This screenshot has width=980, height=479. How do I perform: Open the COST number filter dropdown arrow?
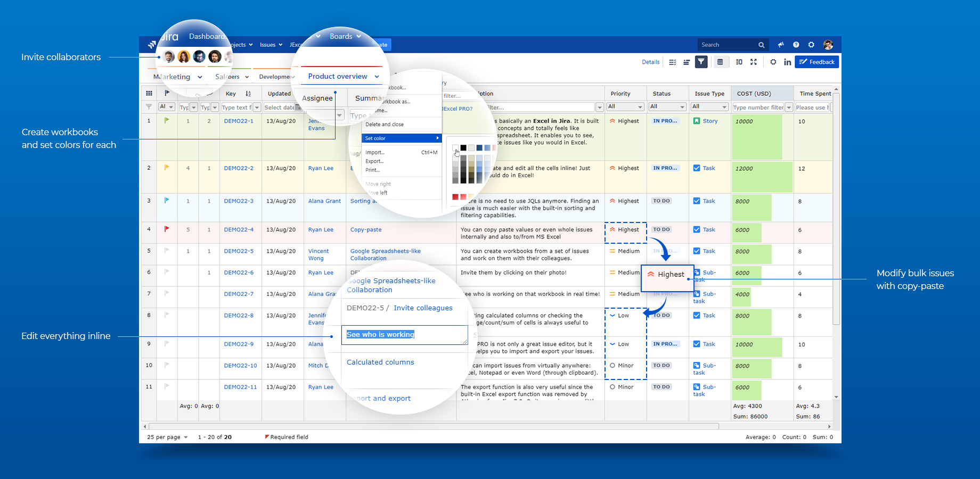click(789, 108)
